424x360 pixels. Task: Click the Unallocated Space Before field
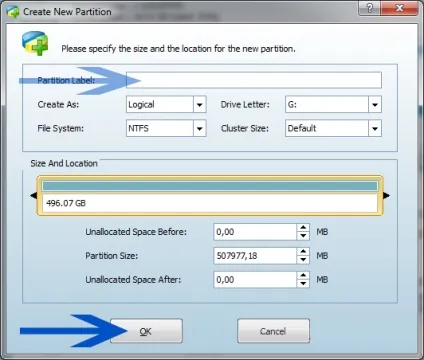(x=255, y=232)
